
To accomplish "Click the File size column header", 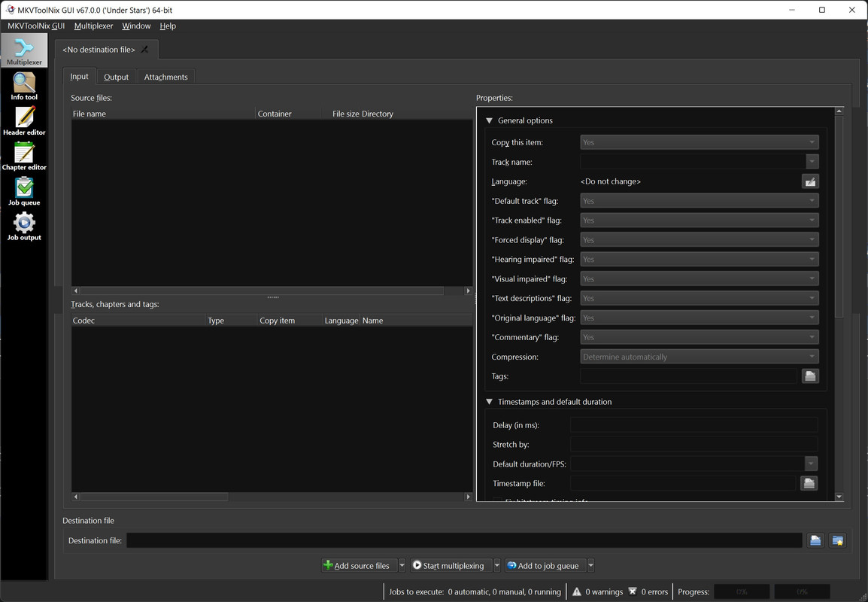I will (x=341, y=114).
